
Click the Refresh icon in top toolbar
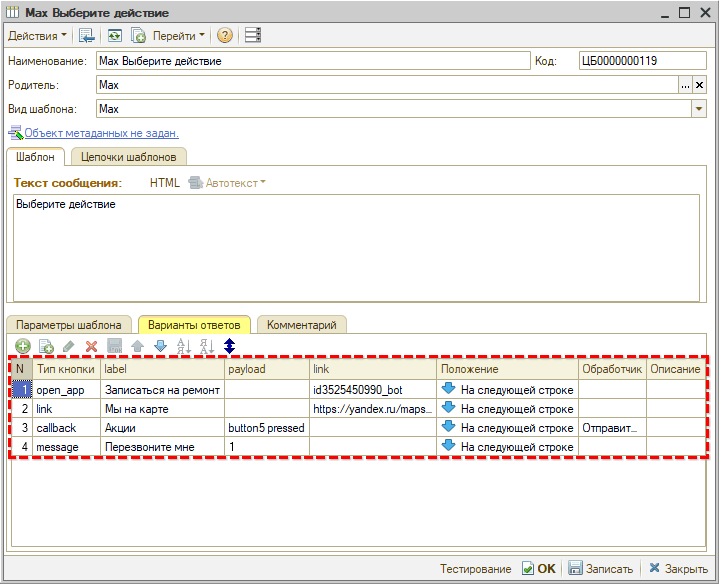point(115,36)
